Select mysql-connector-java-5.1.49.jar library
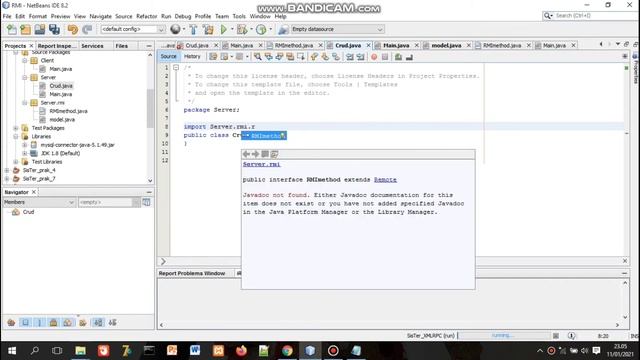This screenshot has height=360, width=640. tap(78, 145)
